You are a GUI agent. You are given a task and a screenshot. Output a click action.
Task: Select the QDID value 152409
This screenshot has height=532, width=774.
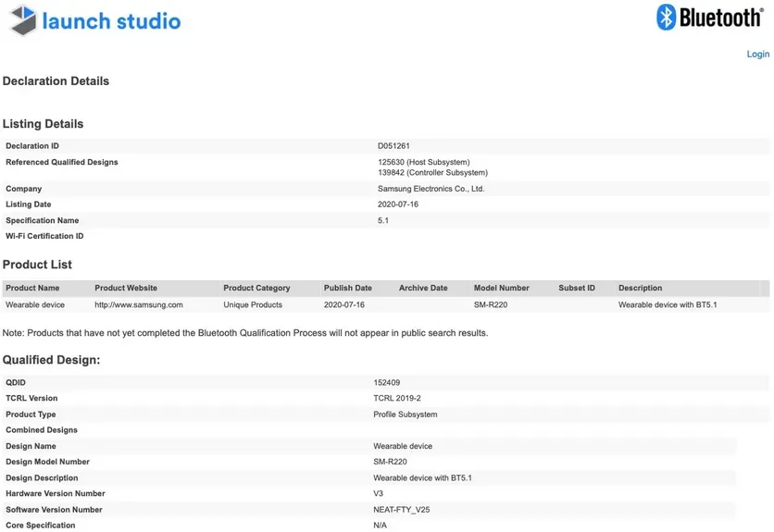click(x=387, y=382)
